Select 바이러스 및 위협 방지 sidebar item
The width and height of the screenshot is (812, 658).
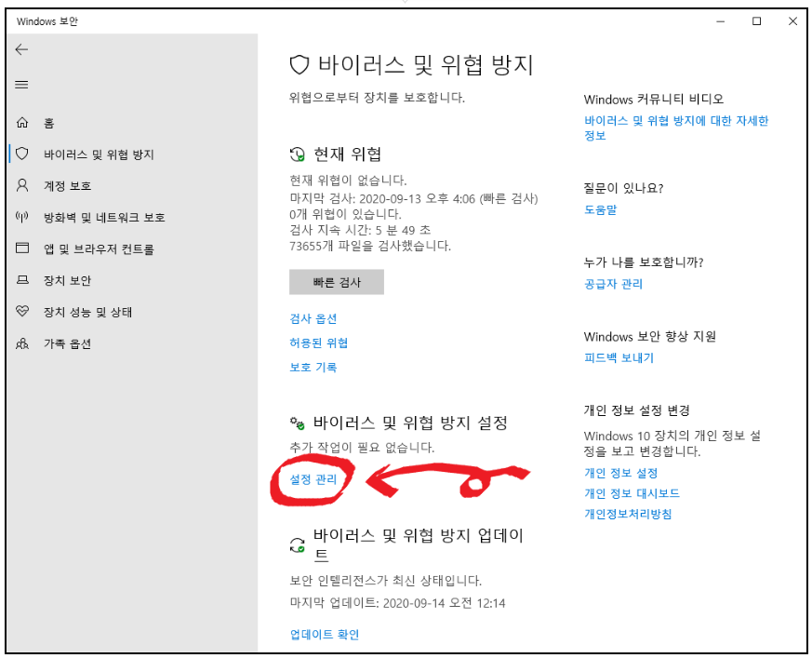point(99,154)
